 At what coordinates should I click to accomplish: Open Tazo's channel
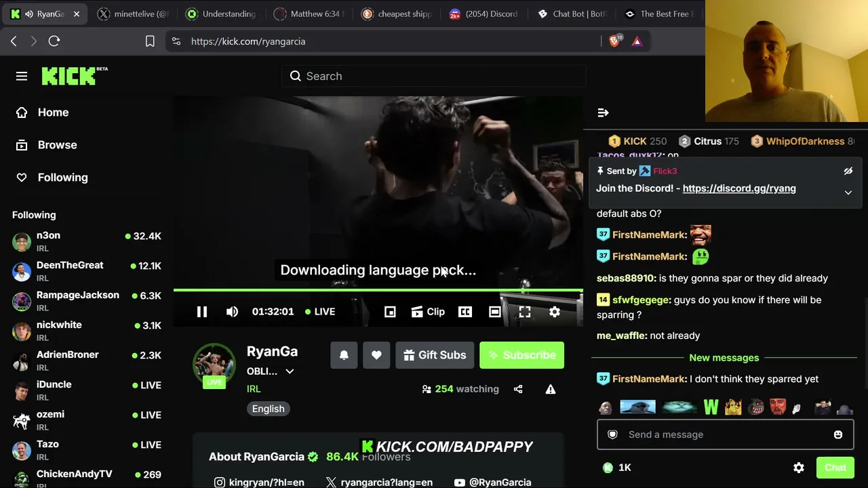click(87, 450)
